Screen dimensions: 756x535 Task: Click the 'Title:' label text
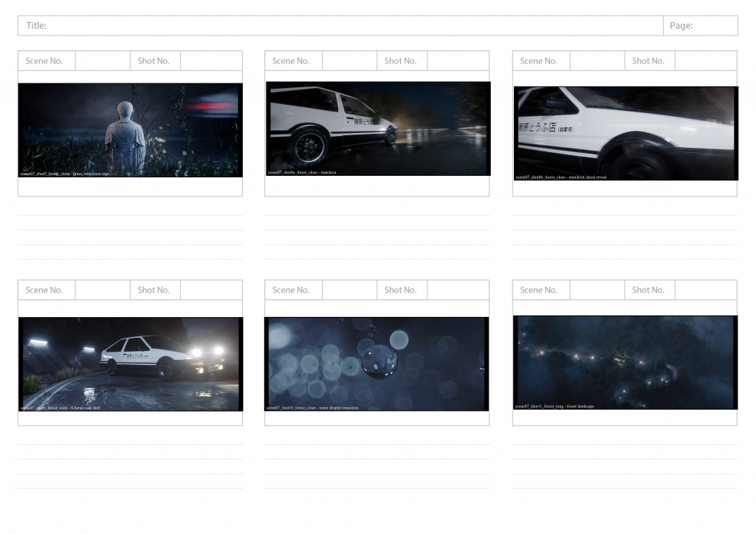36,26
